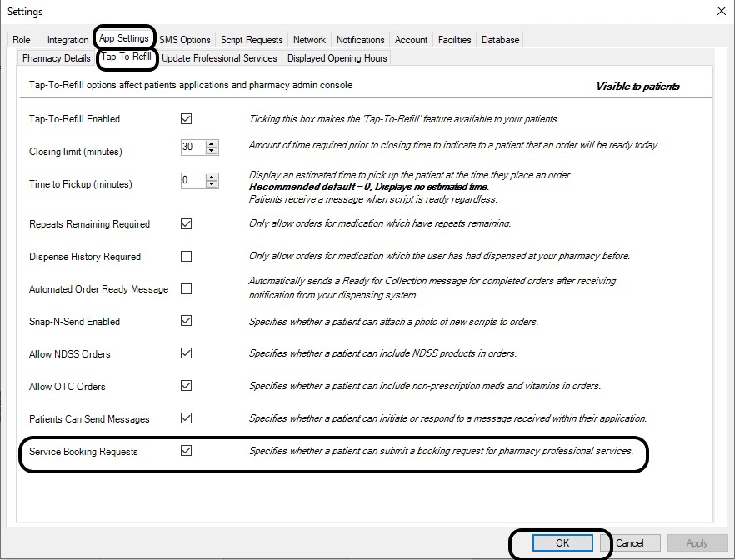Screen dimensions: 735x560
Task: Open the SMS Options tab
Action: 185,40
